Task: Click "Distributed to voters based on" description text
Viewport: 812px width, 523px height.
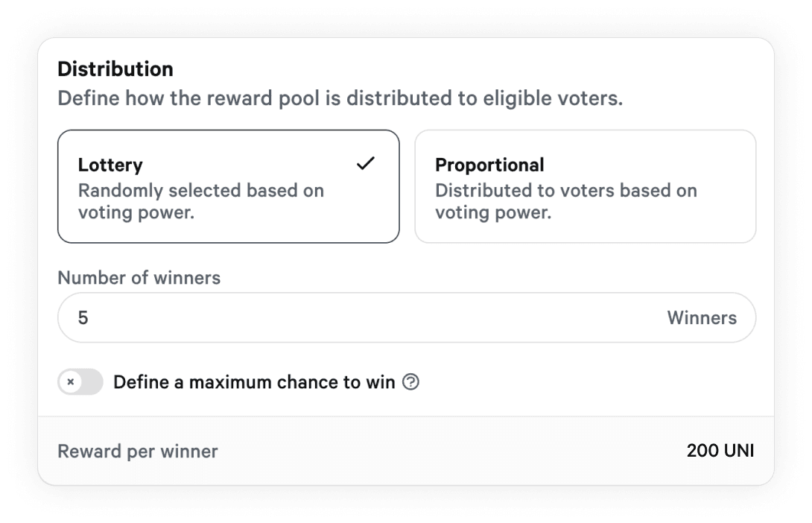Action: pos(566,190)
